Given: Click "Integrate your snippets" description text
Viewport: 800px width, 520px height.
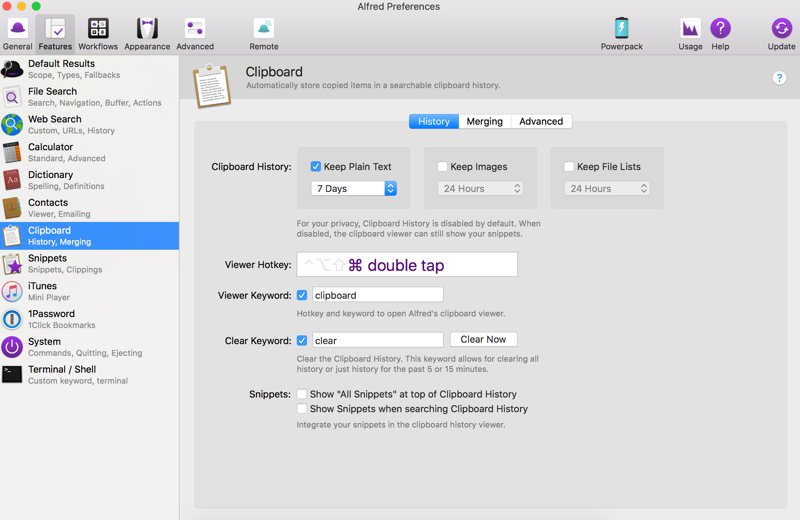Looking at the screenshot, I should [401, 425].
